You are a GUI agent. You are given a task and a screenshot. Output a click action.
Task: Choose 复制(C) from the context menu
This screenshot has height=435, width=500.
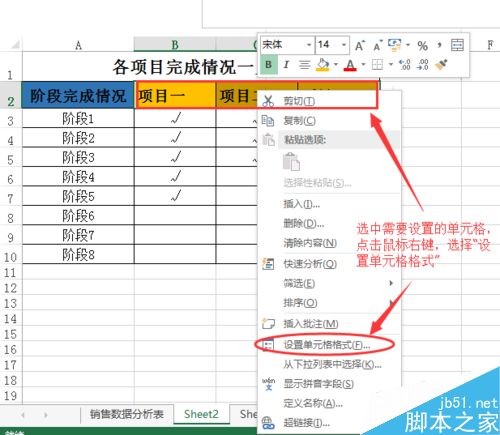[330, 121]
